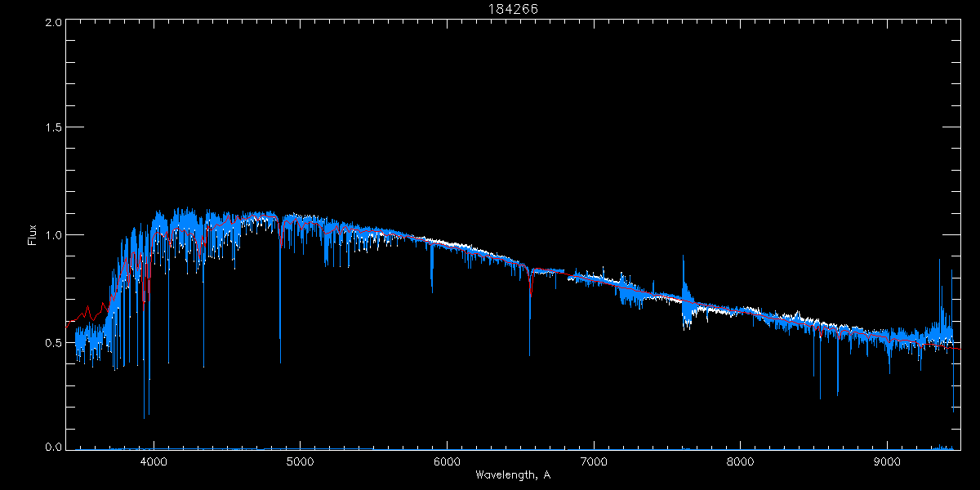Click the red model curve left of 3700
The image size is (980, 490).
[86, 313]
